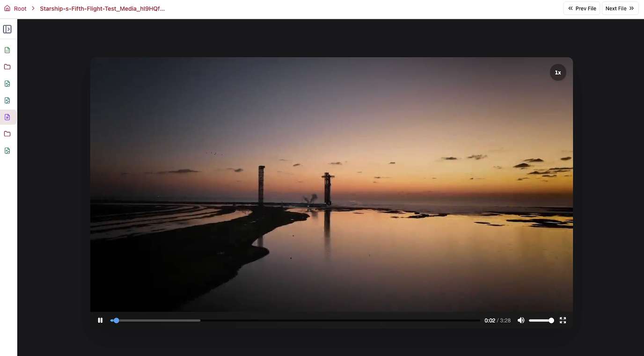Expand the sidebar with the panel toggle icon

click(7, 29)
